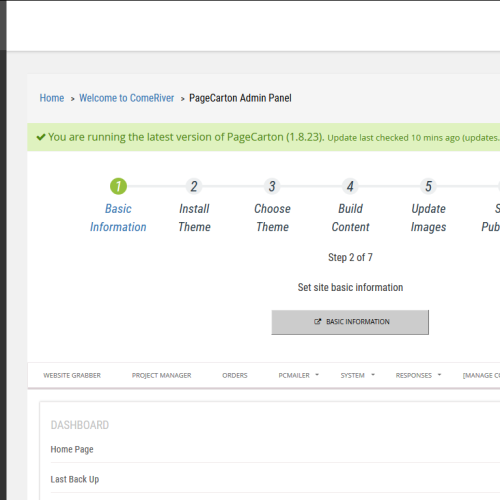
Task: Expand the PCMAILER dropdown menu
Action: pos(299,375)
